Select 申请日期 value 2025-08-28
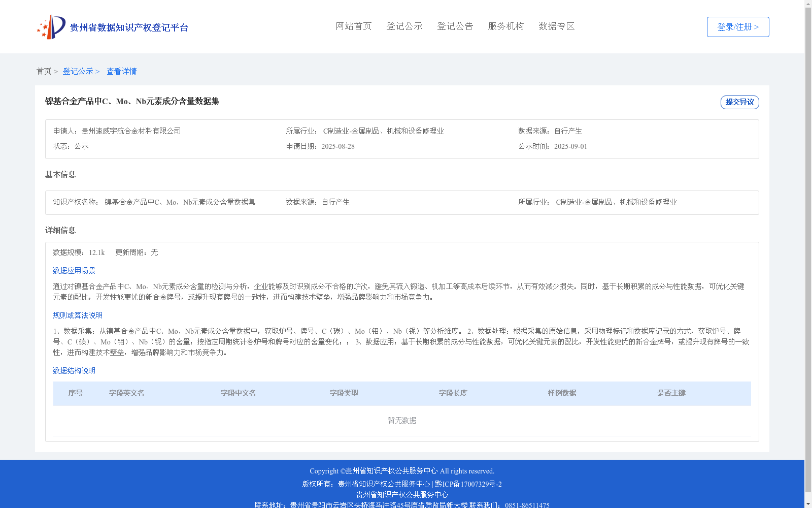Image resolution: width=812 pixels, height=508 pixels. pos(338,146)
